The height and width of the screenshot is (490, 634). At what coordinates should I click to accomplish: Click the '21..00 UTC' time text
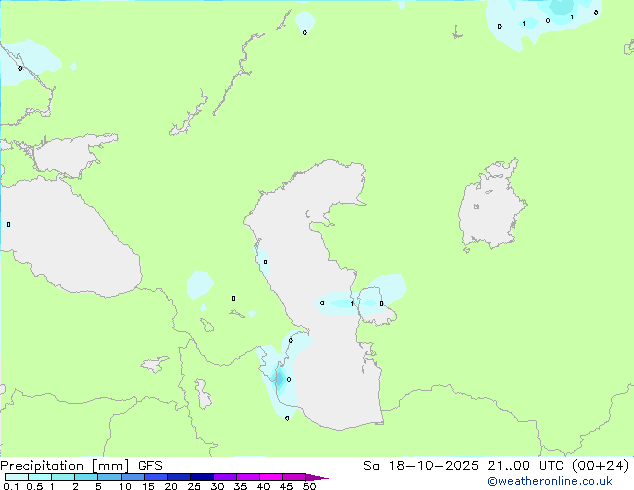pos(526,466)
